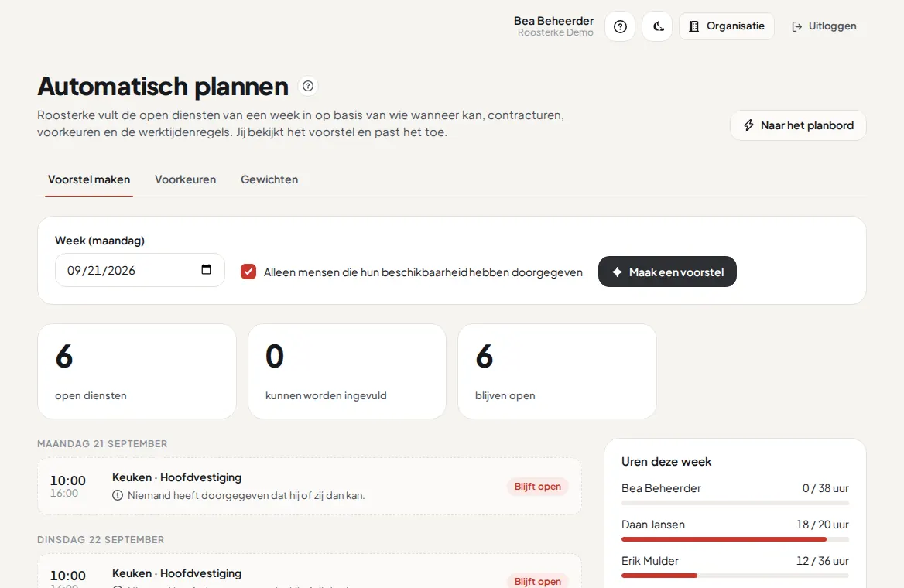Image resolution: width=904 pixels, height=588 pixels.
Task: Select the open diensten stat card
Action: point(137,371)
